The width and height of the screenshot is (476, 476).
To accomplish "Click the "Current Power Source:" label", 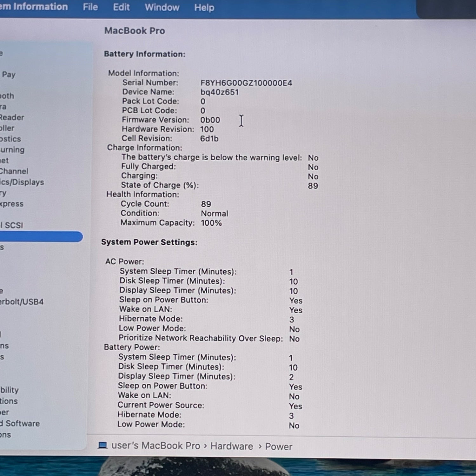I will pos(161,405).
